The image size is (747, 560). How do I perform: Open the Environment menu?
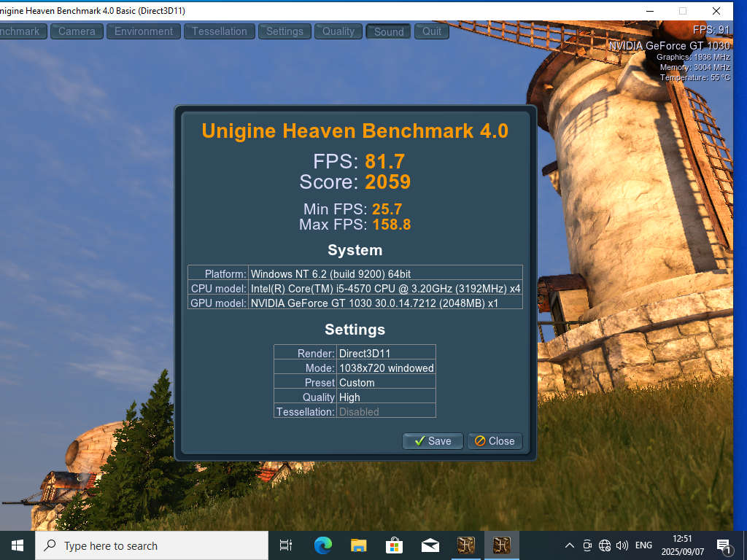point(143,31)
